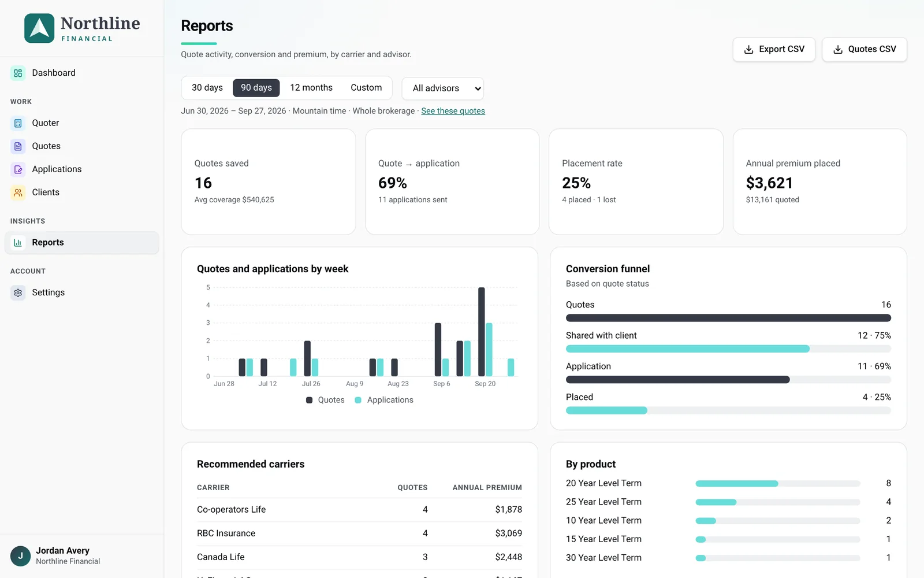The width and height of the screenshot is (924, 578).
Task: Click the RBC Insurance carrier row
Action: pyautogui.click(x=359, y=533)
